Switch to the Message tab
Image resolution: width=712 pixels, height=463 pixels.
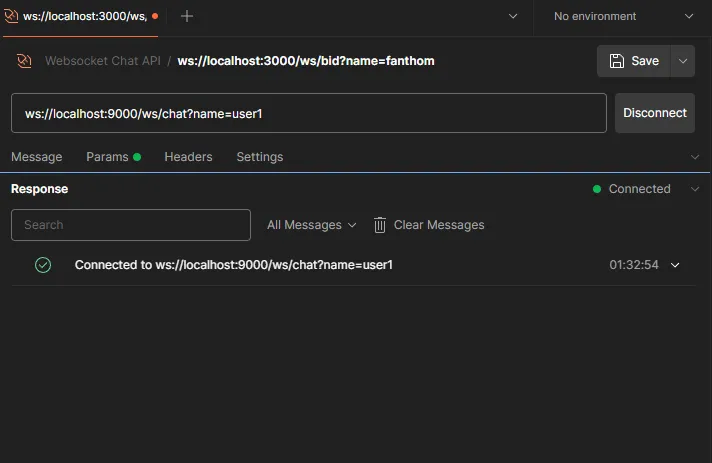(37, 157)
